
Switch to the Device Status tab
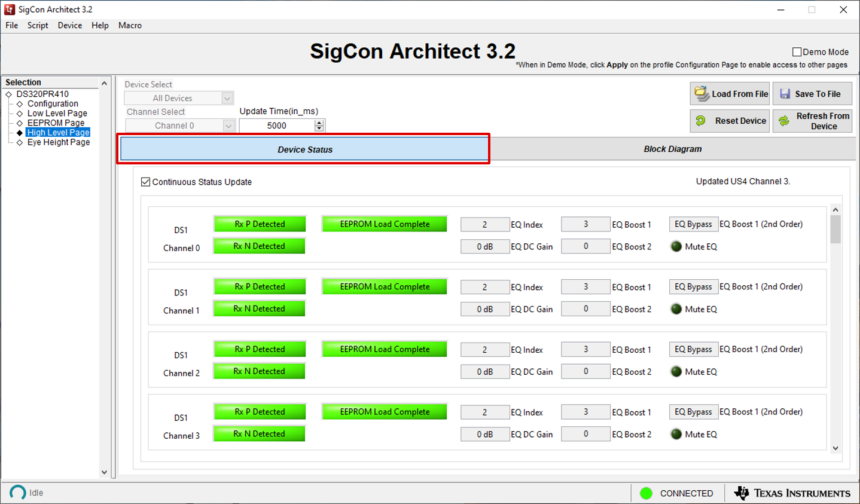coord(304,149)
